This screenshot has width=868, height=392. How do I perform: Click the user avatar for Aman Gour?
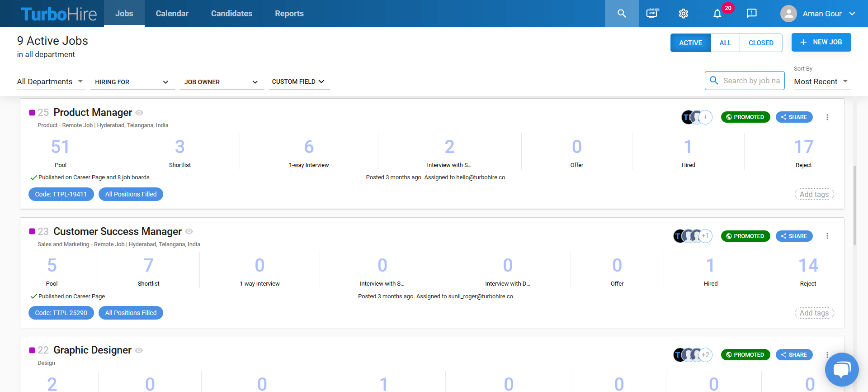tap(788, 14)
